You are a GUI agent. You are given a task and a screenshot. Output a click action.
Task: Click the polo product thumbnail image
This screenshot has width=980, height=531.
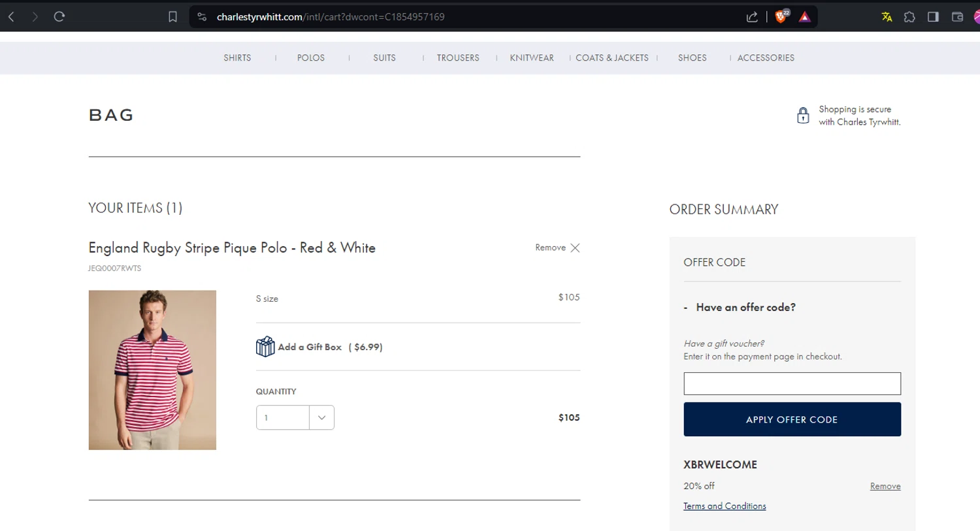coord(152,370)
